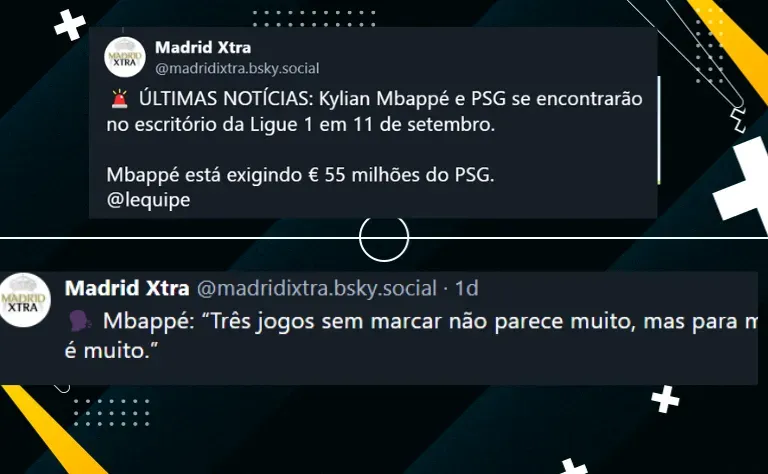Viewport: 768px width, 474px height.
Task: Click the center circle on the white line
Action: pos(384,237)
